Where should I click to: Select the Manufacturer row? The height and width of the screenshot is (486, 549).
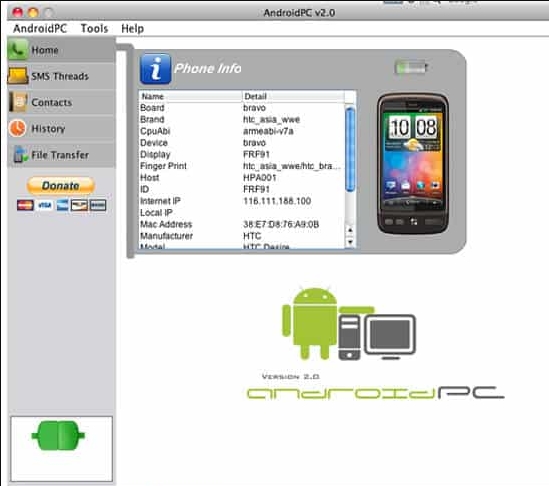click(x=242, y=236)
